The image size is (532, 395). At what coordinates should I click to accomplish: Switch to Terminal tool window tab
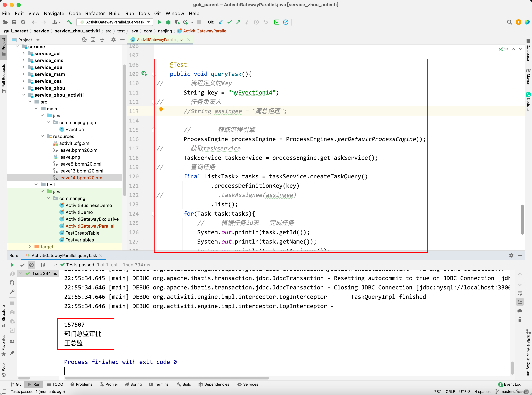point(160,384)
